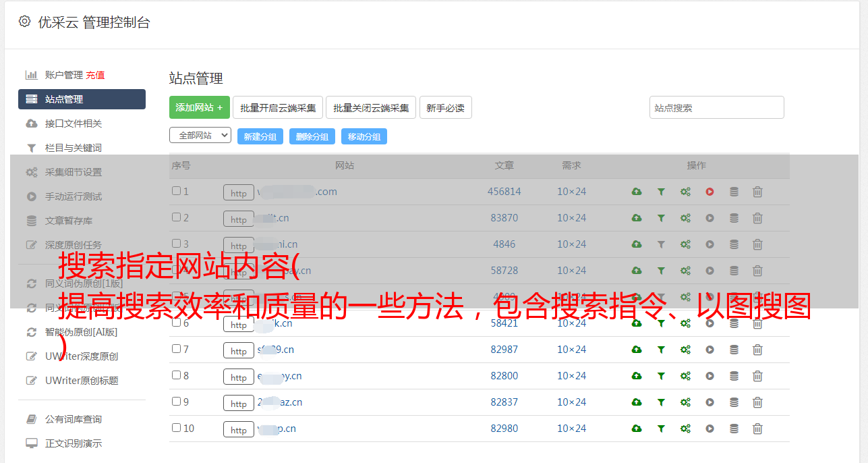This screenshot has width=868, height=463.
Task: Tick the checkbox for site row 9
Action: (176, 402)
